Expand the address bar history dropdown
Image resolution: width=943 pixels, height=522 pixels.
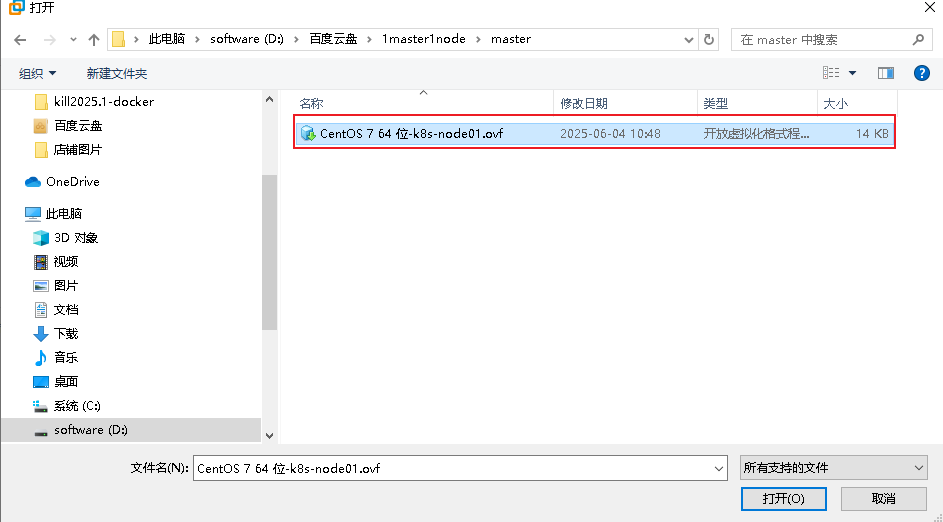coord(689,40)
